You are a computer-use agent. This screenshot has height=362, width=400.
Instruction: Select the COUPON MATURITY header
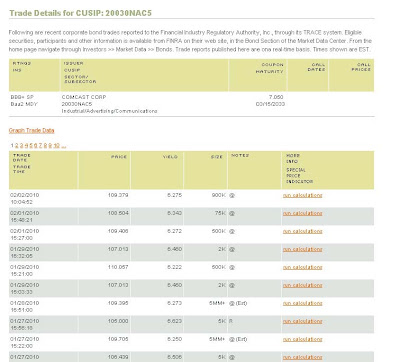pos(270,68)
